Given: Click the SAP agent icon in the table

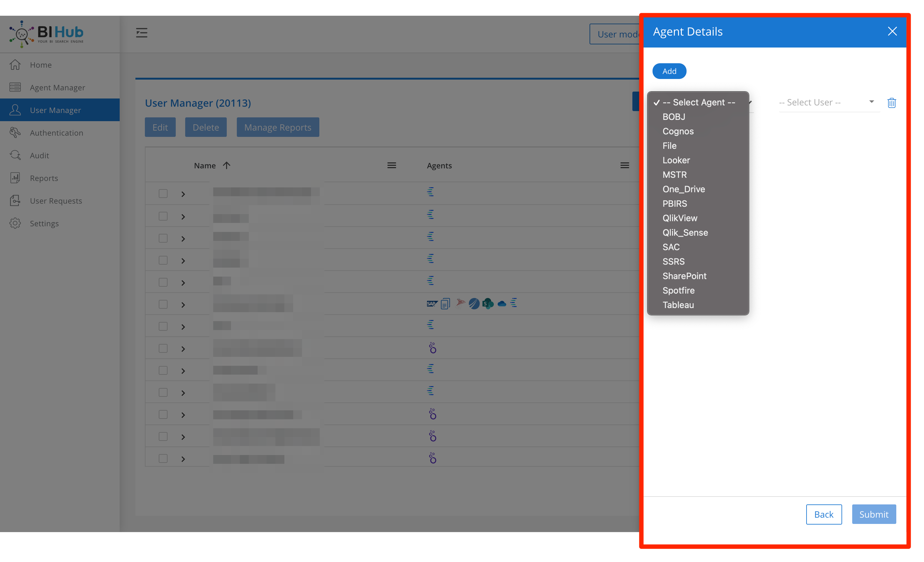Looking at the screenshot, I should [432, 303].
